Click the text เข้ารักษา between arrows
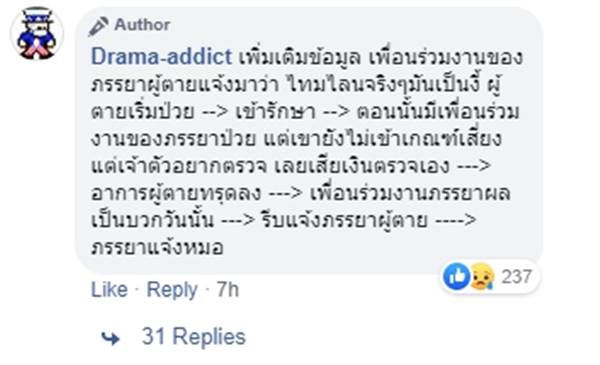 pyautogui.click(x=276, y=112)
